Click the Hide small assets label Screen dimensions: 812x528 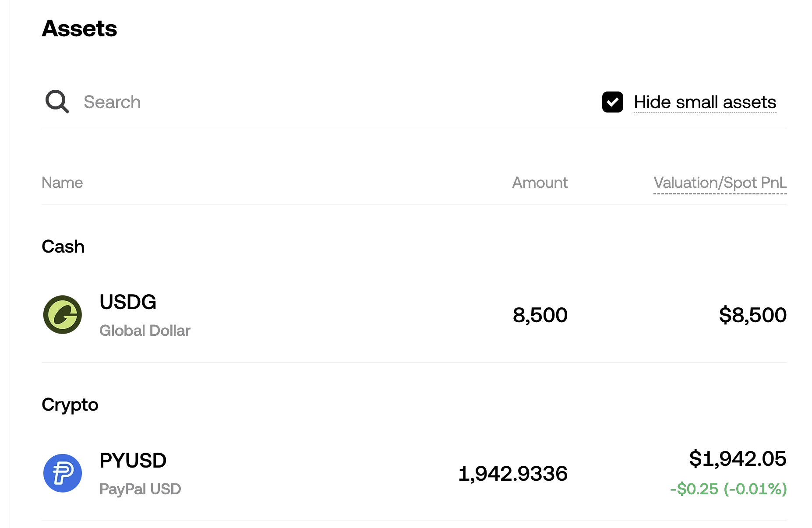tap(705, 102)
